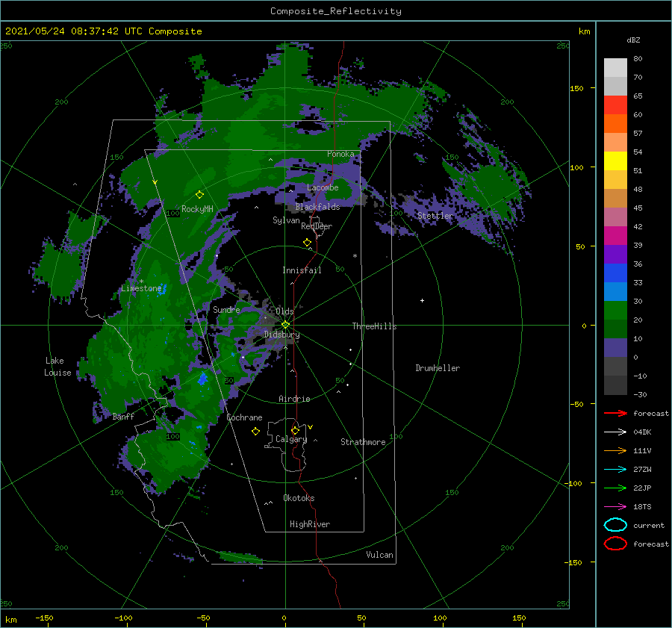Click the white plus marker east of ThreeHills

point(422,300)
